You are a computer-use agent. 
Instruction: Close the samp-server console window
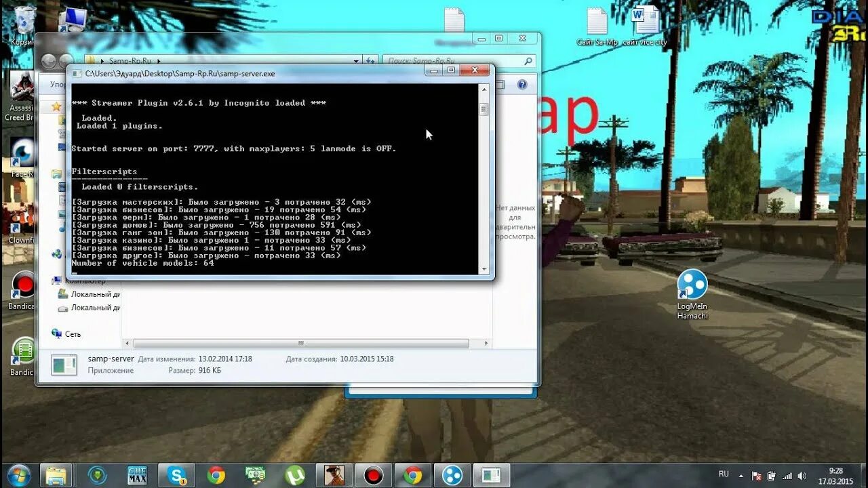coord(475,70)
